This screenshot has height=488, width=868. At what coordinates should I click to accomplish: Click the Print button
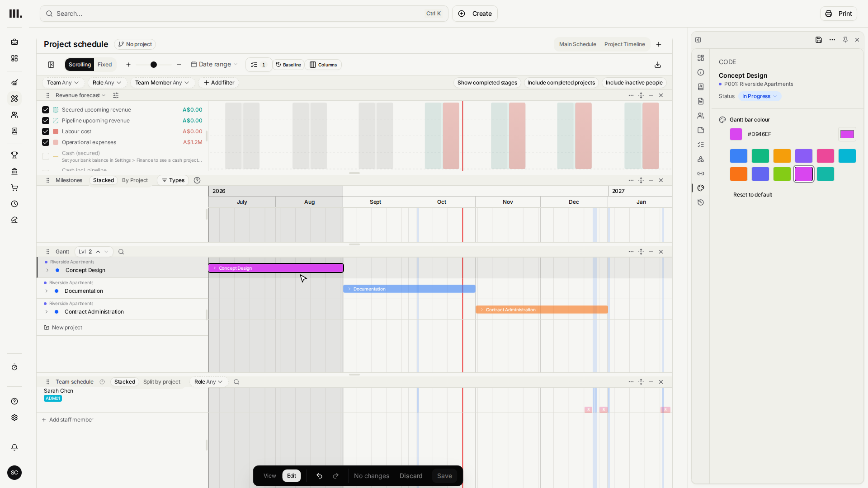pyautogui.click(x=838, y=14)
